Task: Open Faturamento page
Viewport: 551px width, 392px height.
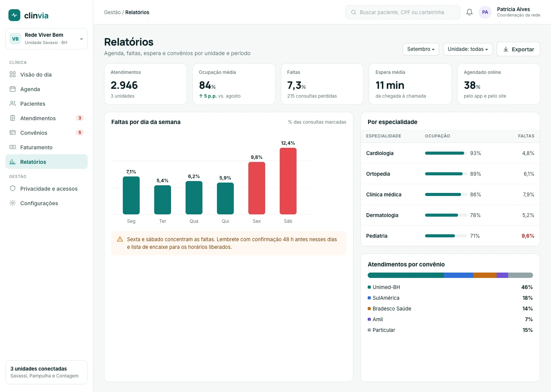Action: 46,147
